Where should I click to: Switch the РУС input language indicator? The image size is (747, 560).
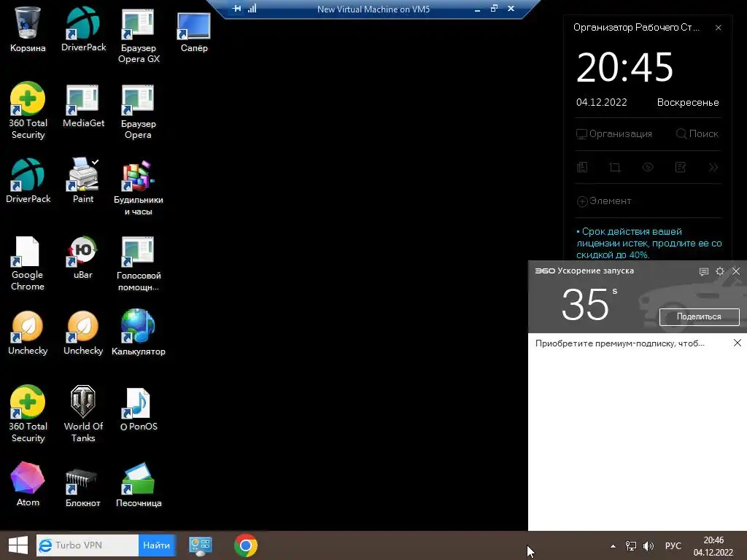click(x=673, y=546)
